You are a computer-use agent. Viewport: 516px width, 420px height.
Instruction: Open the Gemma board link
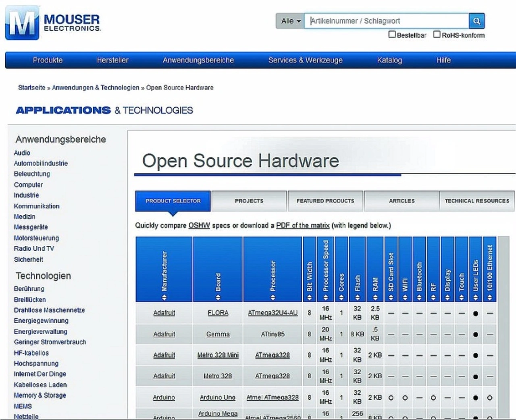218,334
